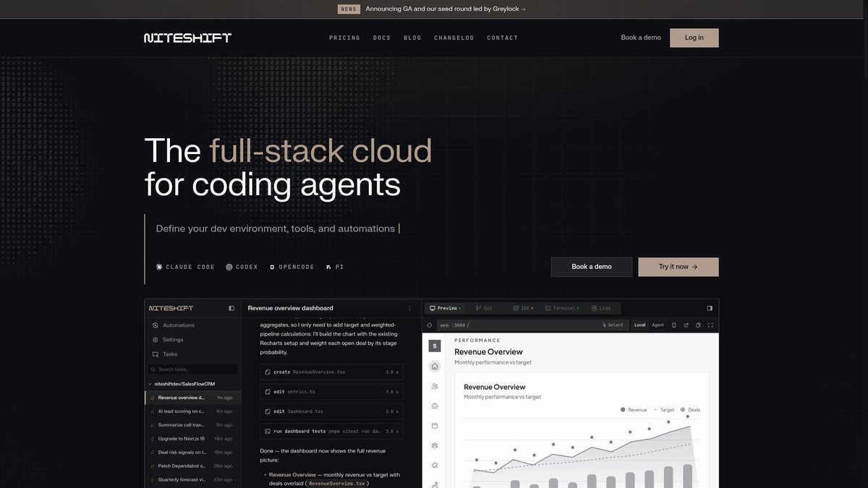Open the Contact page
Image resolution: width=868 pixels, height=488 pixels.
pos(503,38)
